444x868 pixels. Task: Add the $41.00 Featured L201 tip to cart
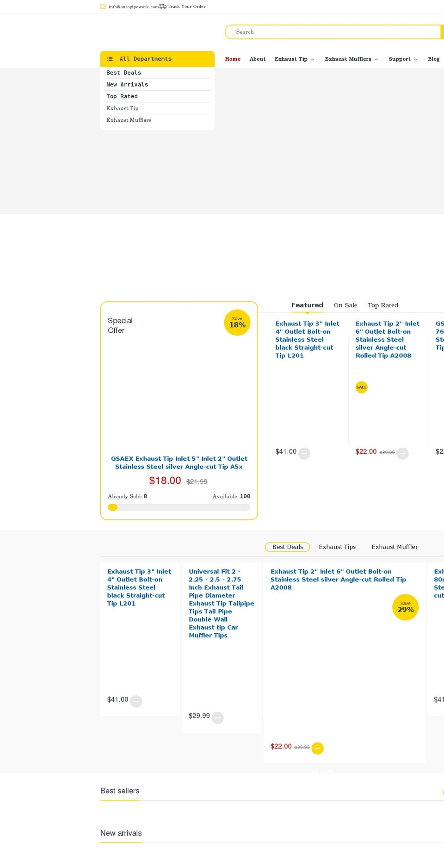coord(304,453)
